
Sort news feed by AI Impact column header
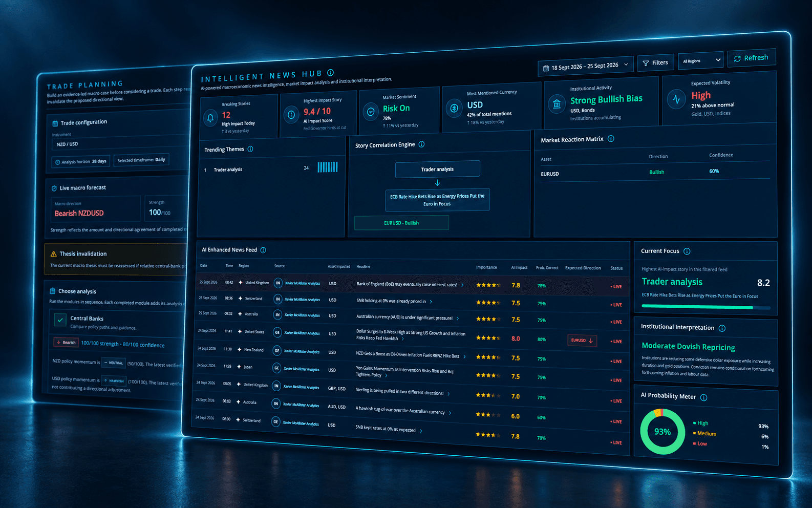(519, 267)
